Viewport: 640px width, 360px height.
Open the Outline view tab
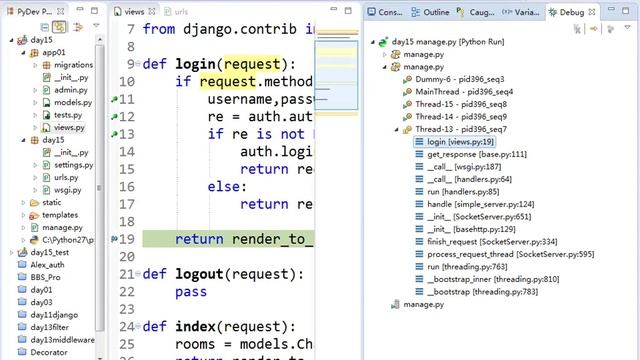click(430, 12)
